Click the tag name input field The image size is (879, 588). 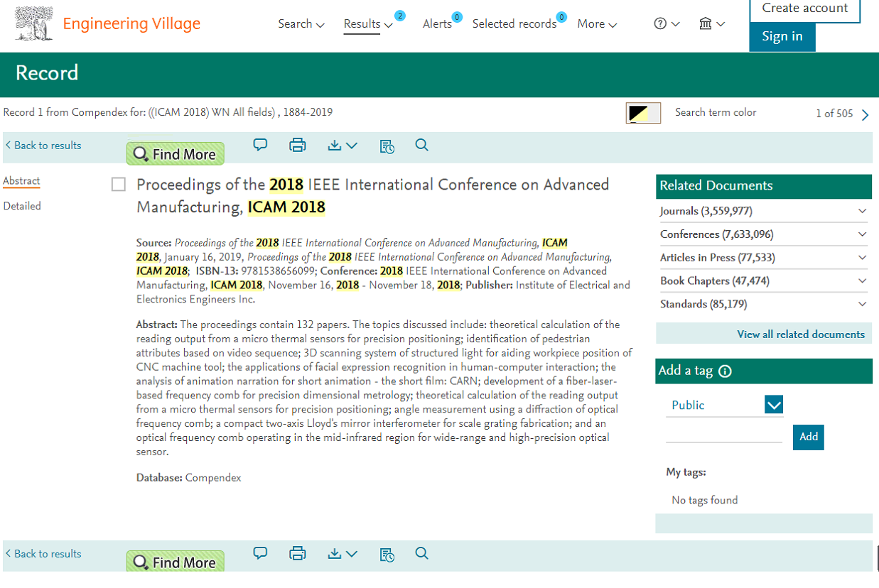tap(724, 434)
